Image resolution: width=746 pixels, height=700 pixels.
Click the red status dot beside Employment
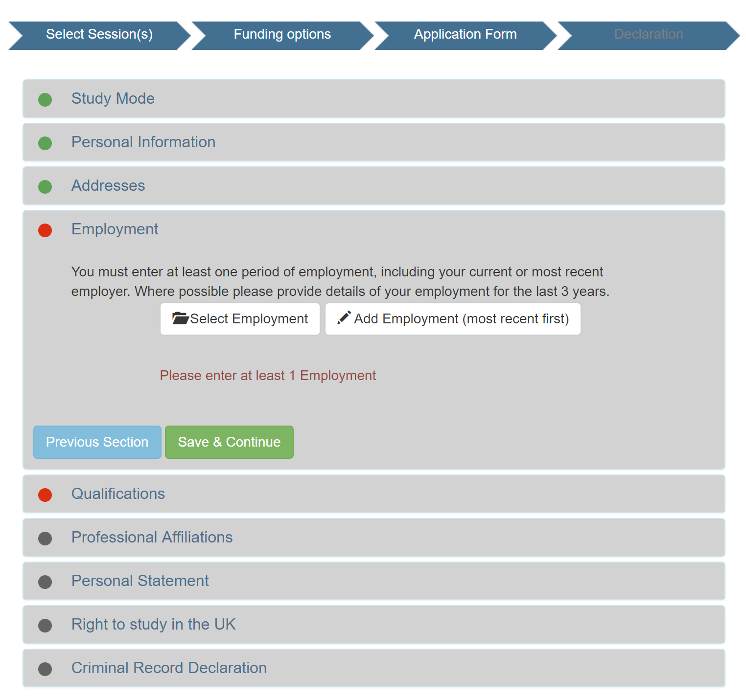coord(45,230)
